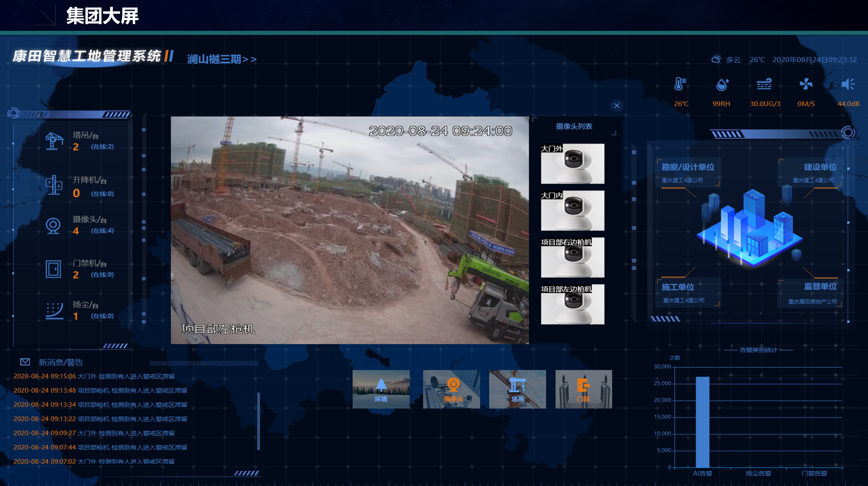The image size is (868, 486).
Task: Select the 大门外 camera thumbnail
Action: pos(573,164)
